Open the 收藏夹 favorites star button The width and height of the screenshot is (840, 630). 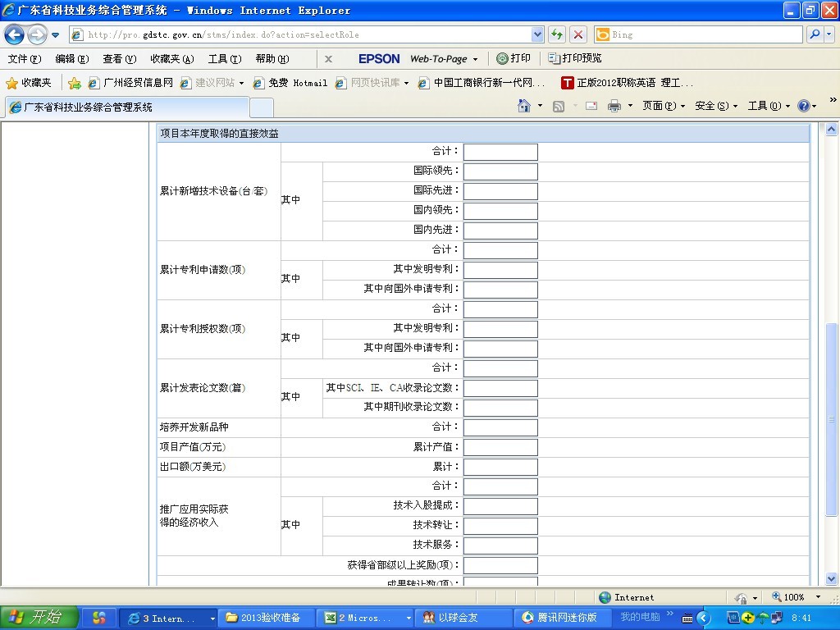(x=29, y=83)
